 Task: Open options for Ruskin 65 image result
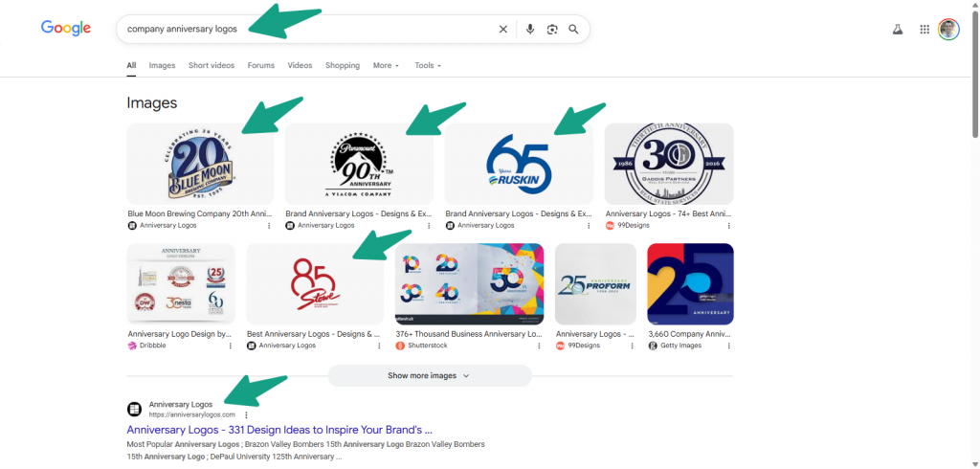[x=589, y=225]
